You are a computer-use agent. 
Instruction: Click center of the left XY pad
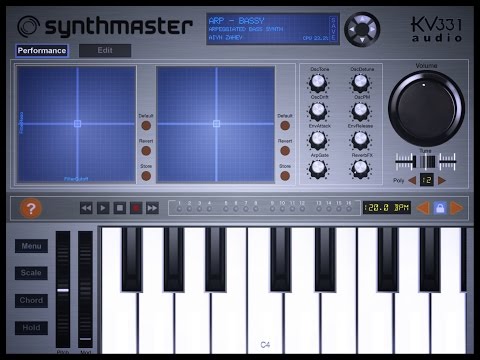click(77, 124)
